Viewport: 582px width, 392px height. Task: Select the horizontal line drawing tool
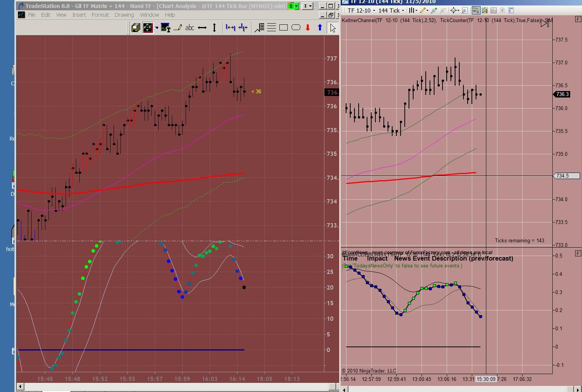click(x=202, y=27)
